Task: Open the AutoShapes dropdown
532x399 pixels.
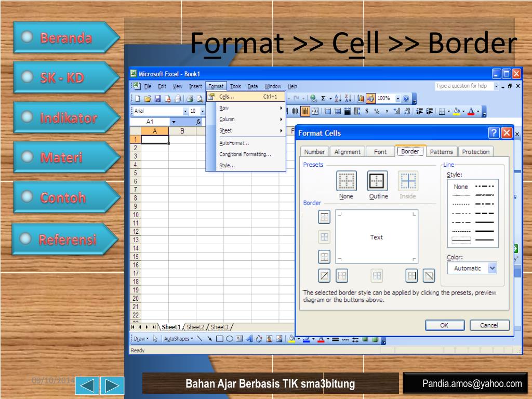Action: [x=179, y=339]
